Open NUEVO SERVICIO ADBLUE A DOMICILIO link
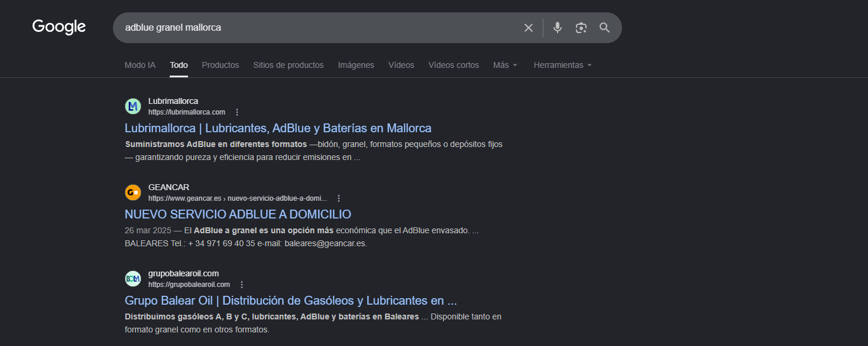Viewport: 868px width, 346px height. tap(238, 214)
